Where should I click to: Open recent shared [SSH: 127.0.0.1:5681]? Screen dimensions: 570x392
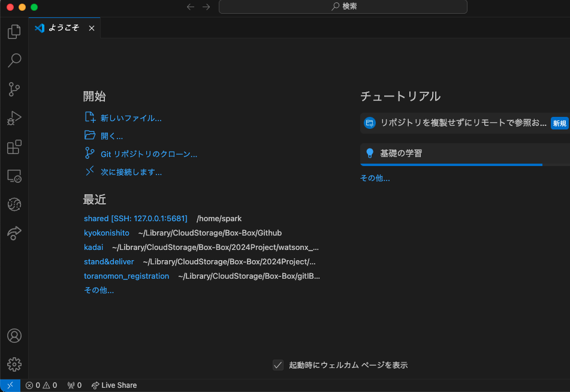(x=135, y=218)
